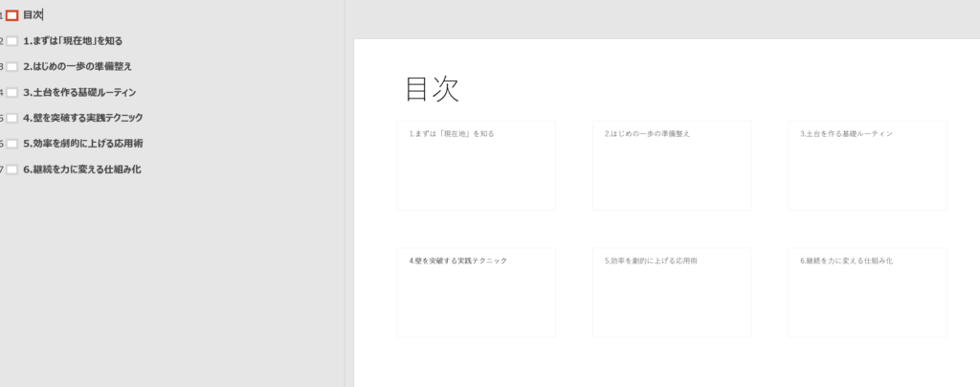
Task: Click slide box 4.壁を突破する実践テクニック
Action: 476,292
